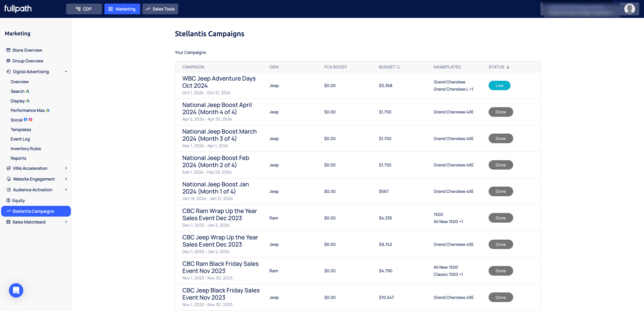
Task: Click the Sales Matchback table icon
Action: (8, 222)
